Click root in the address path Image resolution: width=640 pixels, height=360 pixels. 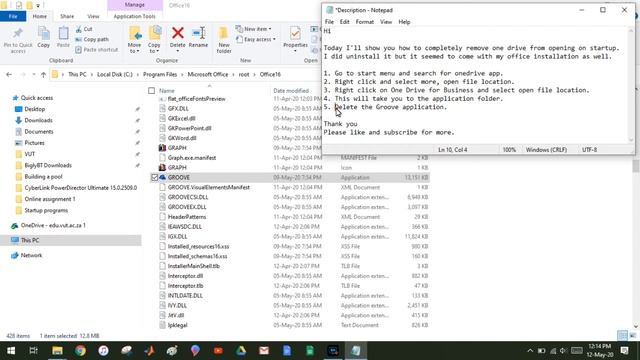pos(244,74)
